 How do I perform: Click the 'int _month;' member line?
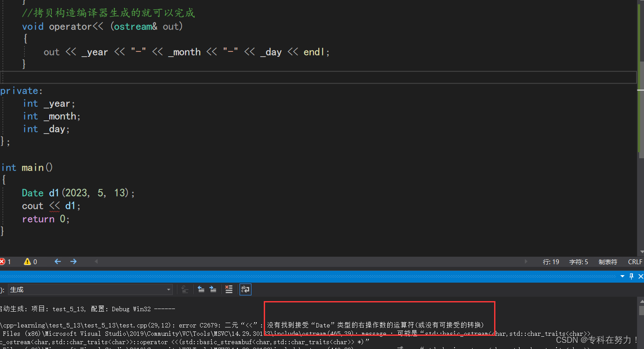click(52, 116)
